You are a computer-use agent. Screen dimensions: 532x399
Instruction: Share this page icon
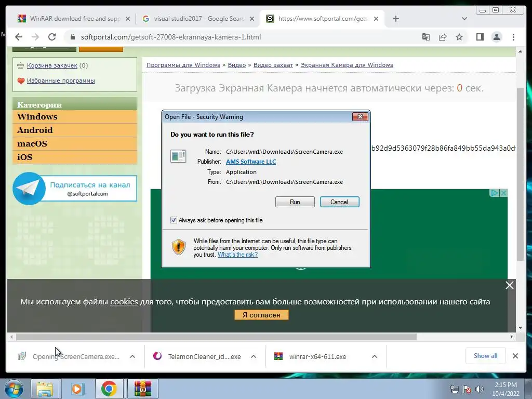tap(443, 37)
